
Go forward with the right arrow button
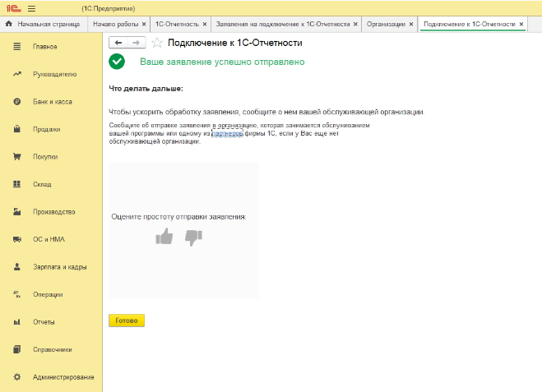coord(137,43)
